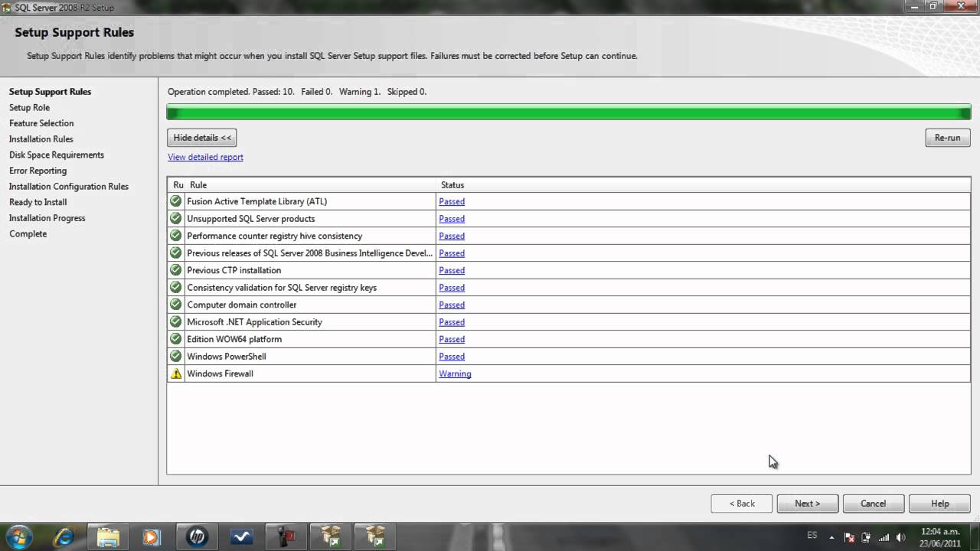Click green check icon beside Microsoft .NET Application Security
Viewport: 980px width, 551px height.
coord(176,322)
